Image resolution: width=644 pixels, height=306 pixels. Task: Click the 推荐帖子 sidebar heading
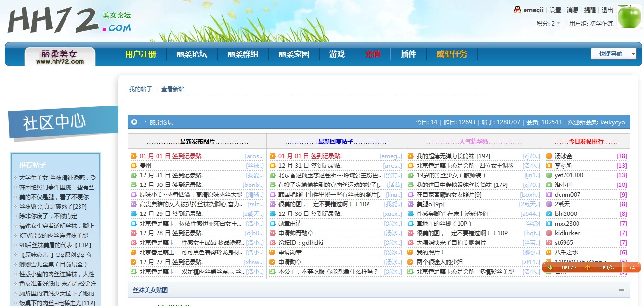click(x=33, y=165)
